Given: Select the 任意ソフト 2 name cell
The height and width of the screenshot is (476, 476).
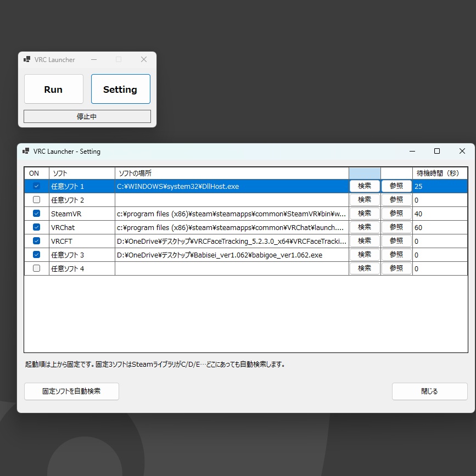Looking at the screenshot, I should coord(82,200).
